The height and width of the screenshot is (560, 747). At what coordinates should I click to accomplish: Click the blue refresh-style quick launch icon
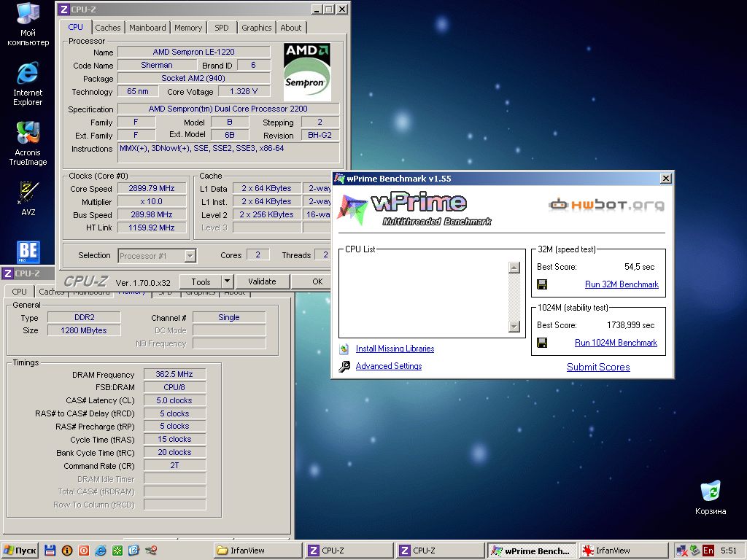coord(134,551)
